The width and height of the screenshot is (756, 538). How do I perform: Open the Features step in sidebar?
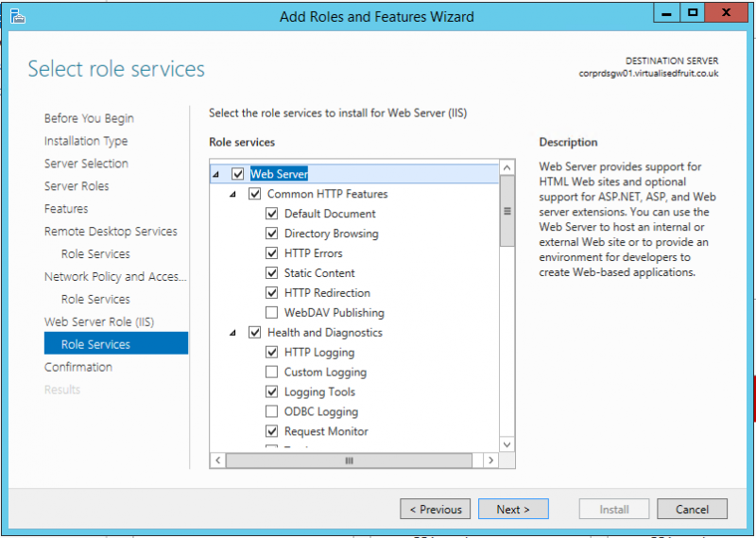tap(66, 209)
